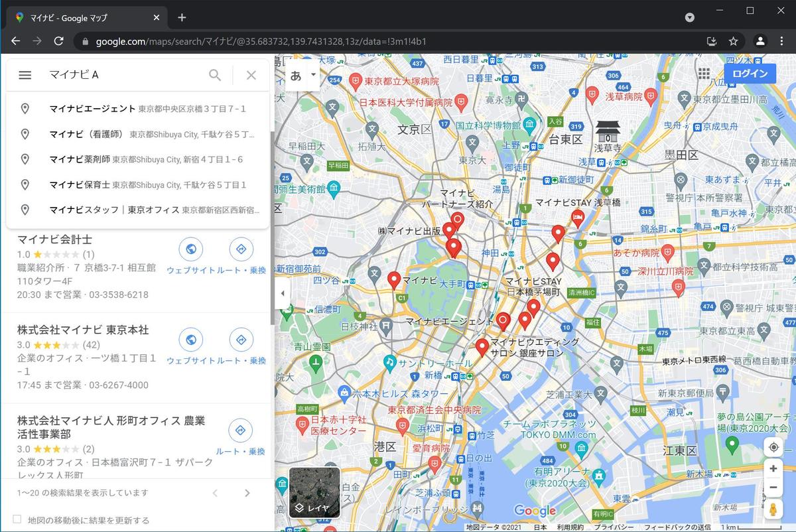
Task: Open the hamburger menu in search box
Action: (25, 75)
